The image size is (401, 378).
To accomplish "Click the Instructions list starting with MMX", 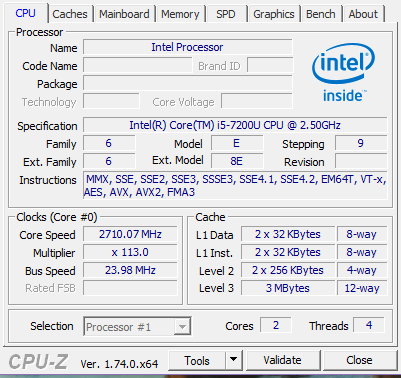I will coord(235,186).
